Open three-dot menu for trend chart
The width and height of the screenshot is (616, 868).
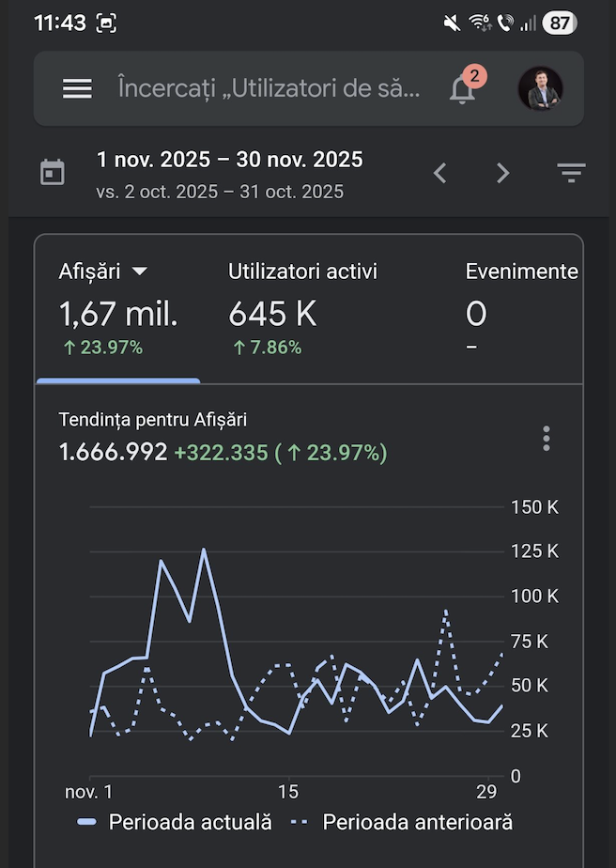point(546,439)
